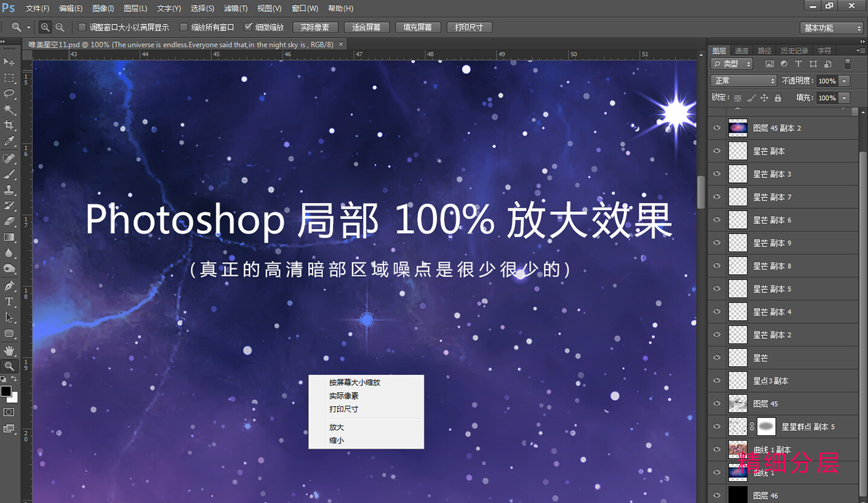Select the Pen tool
The width and height of the screenshot is (868, 503).
9,286
